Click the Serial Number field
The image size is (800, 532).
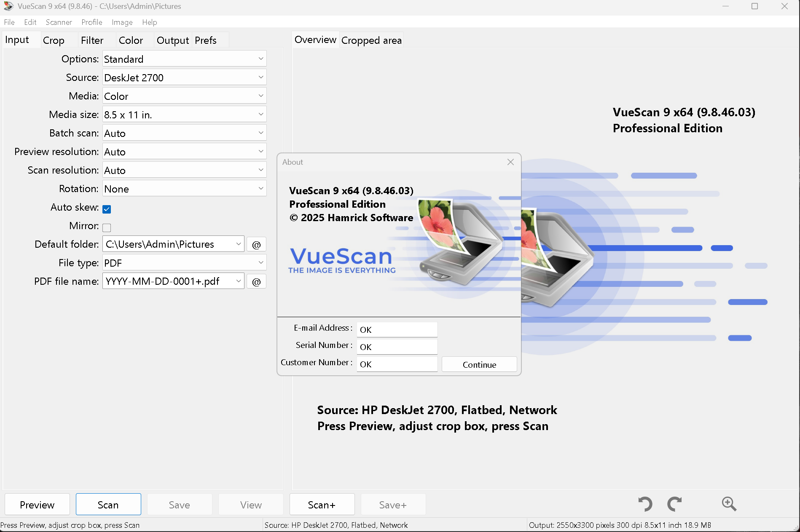(x=397, y=347)
